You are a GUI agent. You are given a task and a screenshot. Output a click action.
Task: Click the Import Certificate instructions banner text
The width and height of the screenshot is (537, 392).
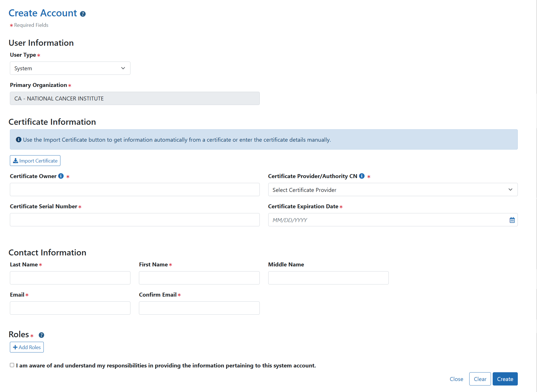coord(177,140)
